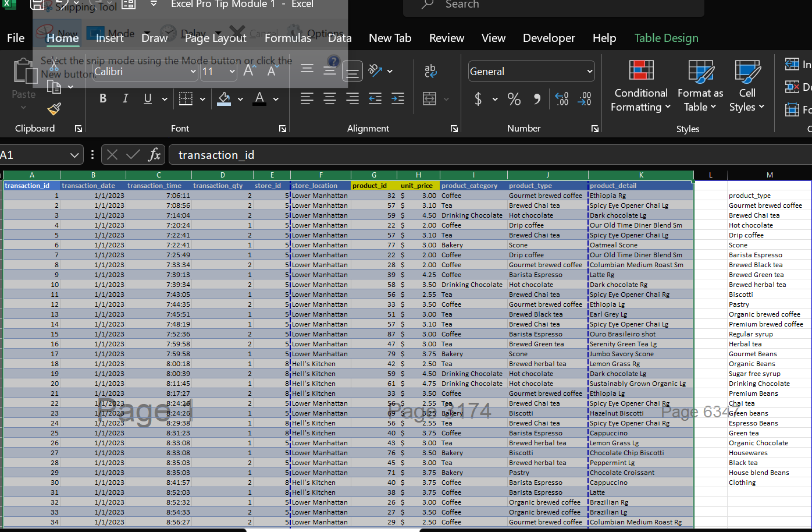This screenshot has width=812, height=532.
Task: Open Cell Styles gallery
Action: [747, 86]
